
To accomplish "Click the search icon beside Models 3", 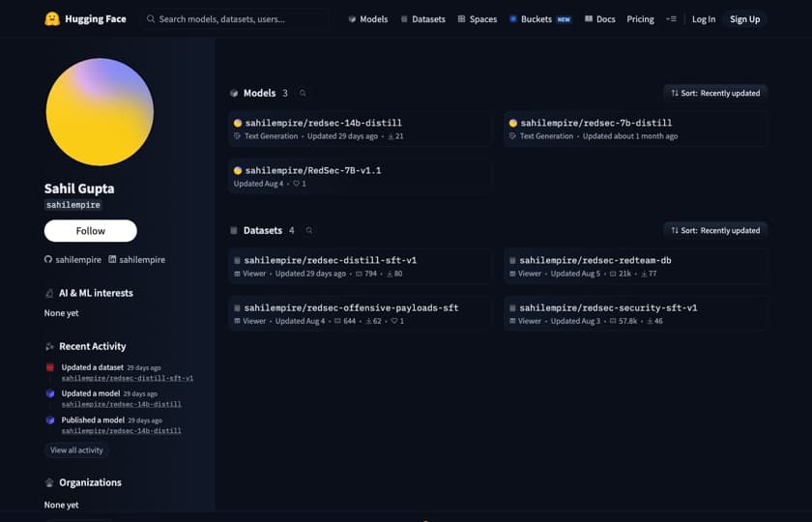I will click(303, 93).
